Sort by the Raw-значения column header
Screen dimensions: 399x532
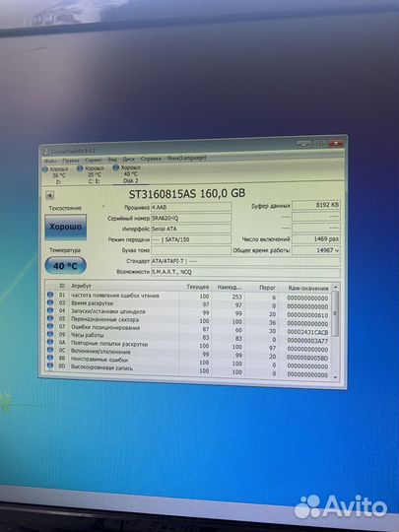(308, 289)
